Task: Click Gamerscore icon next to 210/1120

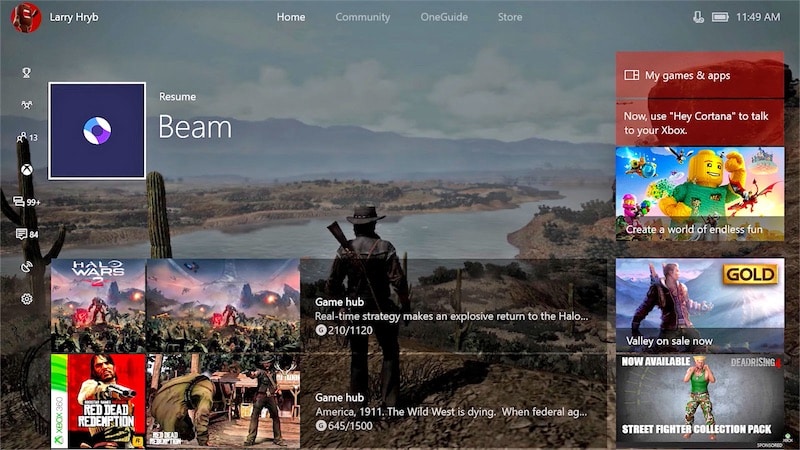Action: click(321, 330)
